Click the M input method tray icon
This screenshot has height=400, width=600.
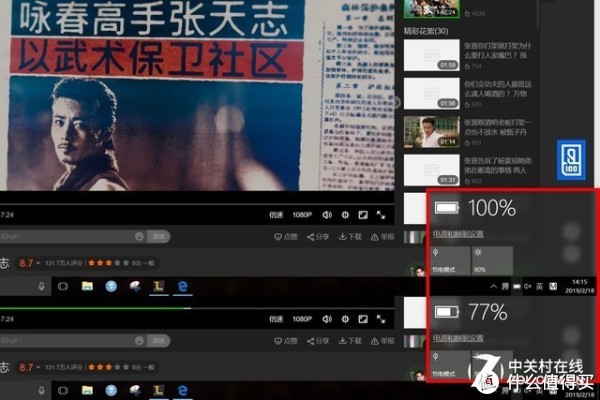coord(553,286)
